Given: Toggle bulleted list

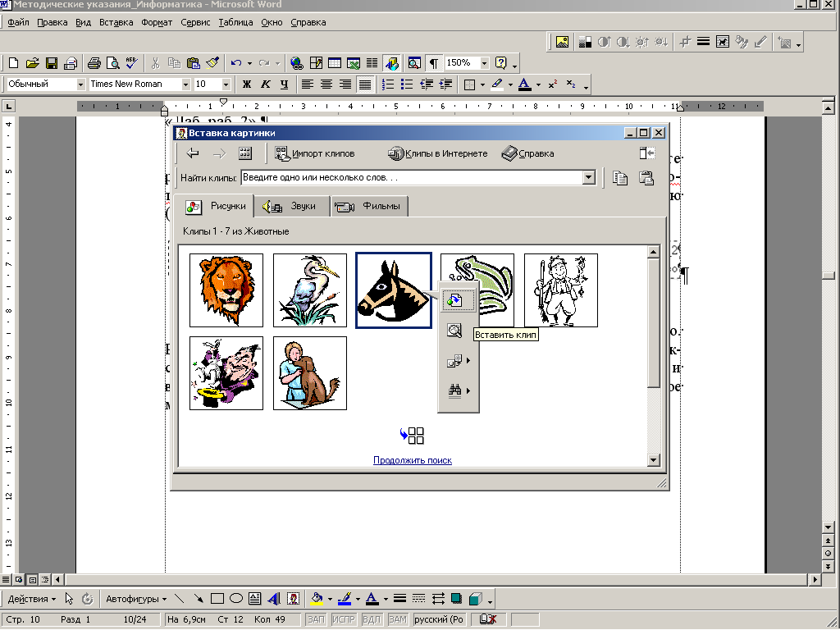Looking at the screenshot, I should (x=407, y=84).
